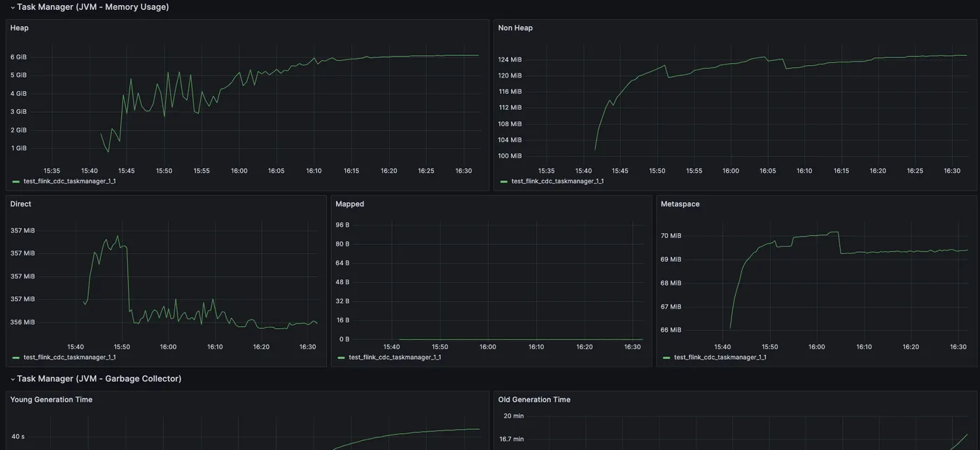Click the Metaspace line drop after 16:00

pyautogui.click(x=839, y=242)
